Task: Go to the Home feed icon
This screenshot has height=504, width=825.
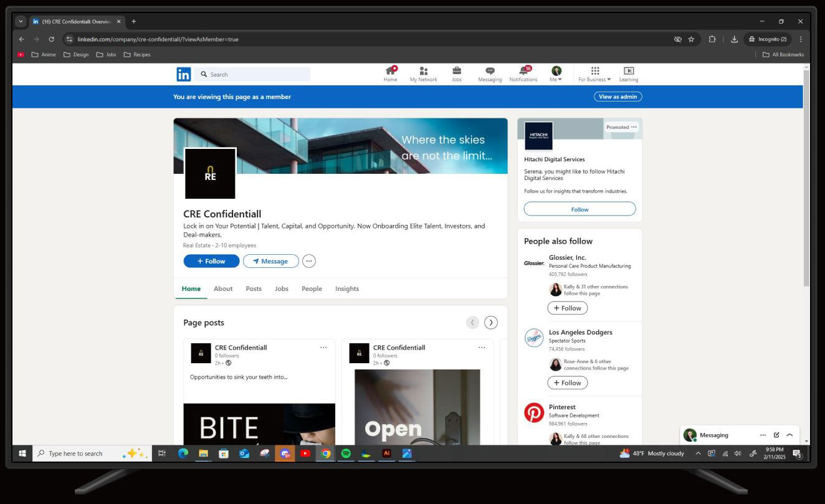Action: (391, 74)
